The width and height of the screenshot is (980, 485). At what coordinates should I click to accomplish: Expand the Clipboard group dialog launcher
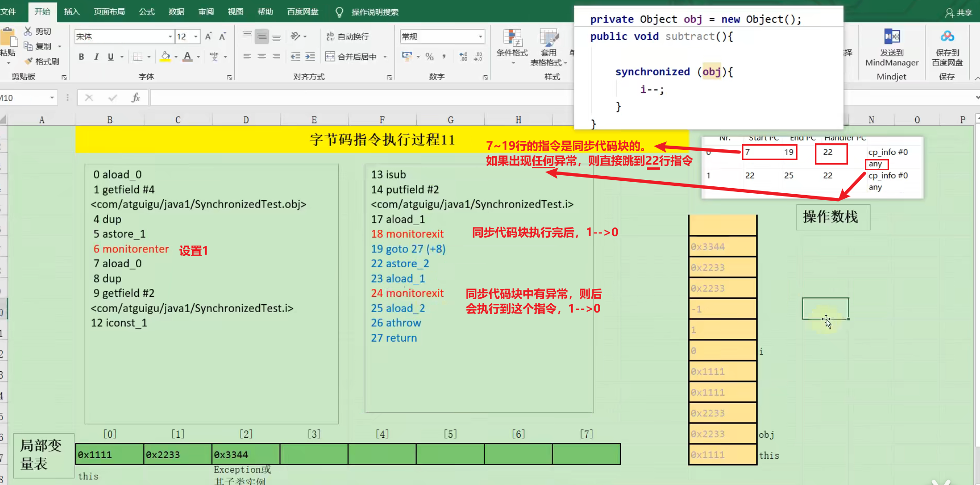64,77
